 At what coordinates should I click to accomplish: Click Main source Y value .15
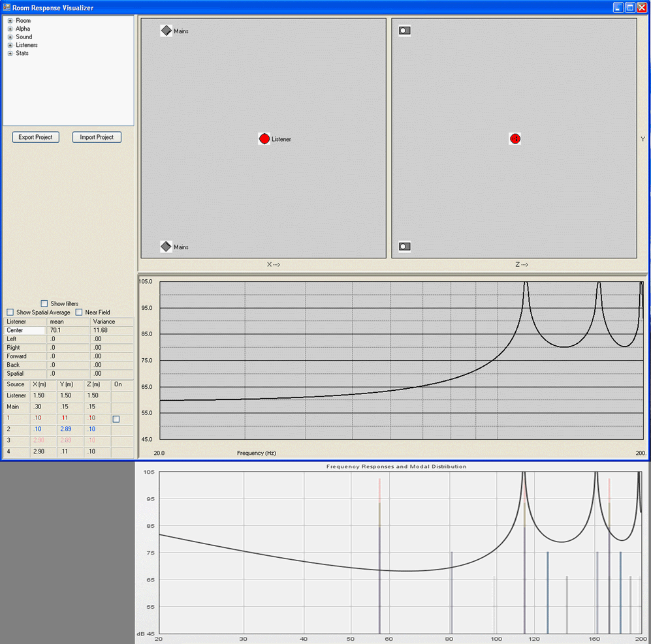pyautogui.click(x=65, y=406)
